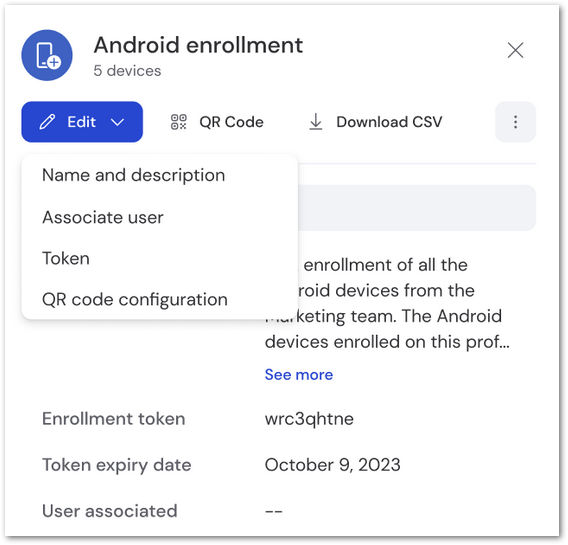Click Download CSV button text
Viewport: 568px width, 545px height.
(389, 122)
